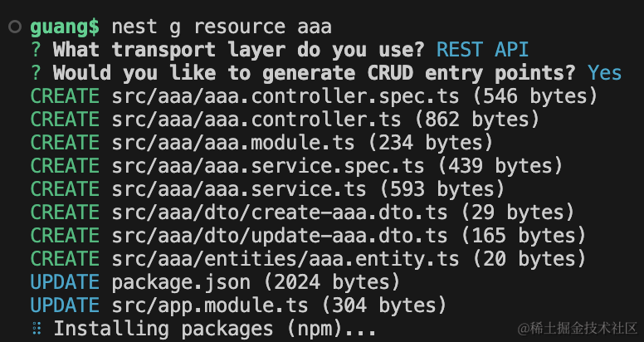The width and height of the screenshot is (644, 342).
Task: Click the REST API answer text
Action: 482,50
